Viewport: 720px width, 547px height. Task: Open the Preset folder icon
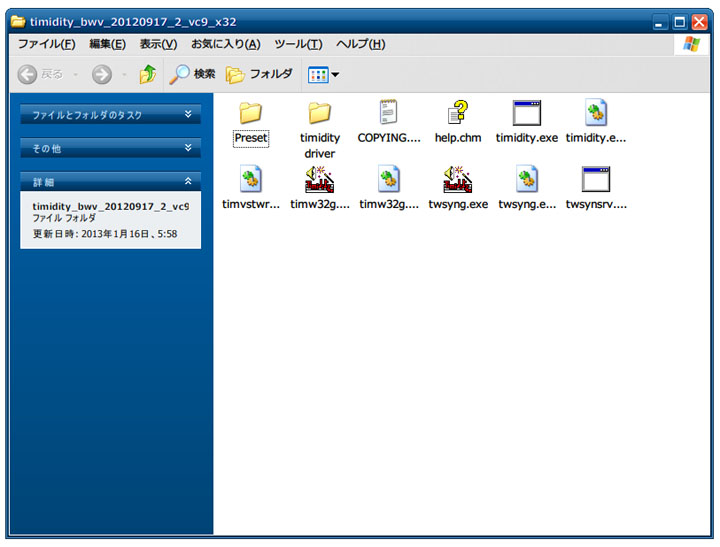(x=250, y=113)
